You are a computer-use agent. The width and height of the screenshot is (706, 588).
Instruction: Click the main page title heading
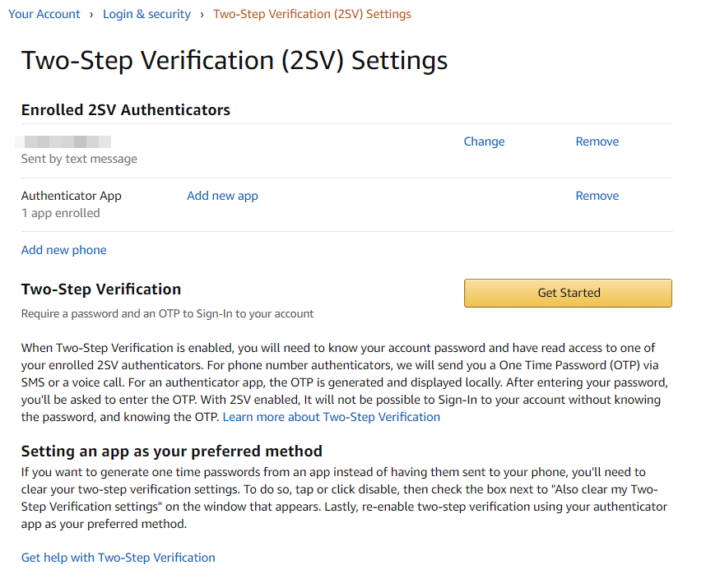point(235,61)
